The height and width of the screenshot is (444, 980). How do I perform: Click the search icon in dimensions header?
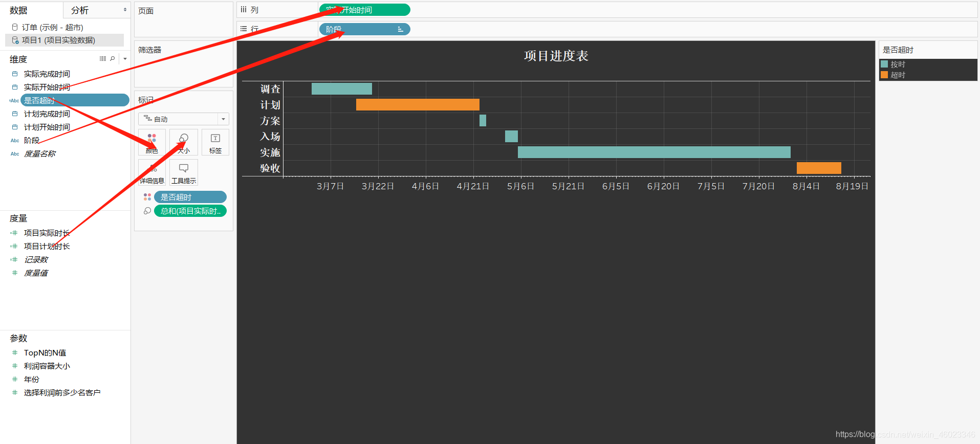click(113, 59)
